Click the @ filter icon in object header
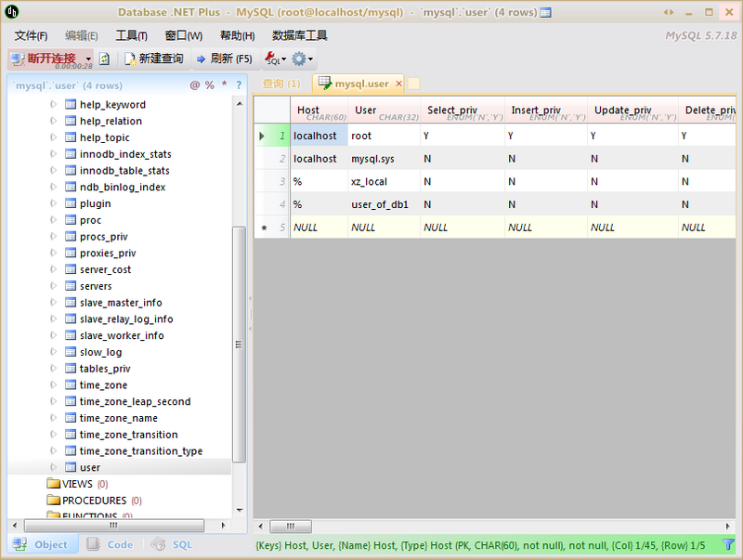743x560 pixels. [195, 85]
